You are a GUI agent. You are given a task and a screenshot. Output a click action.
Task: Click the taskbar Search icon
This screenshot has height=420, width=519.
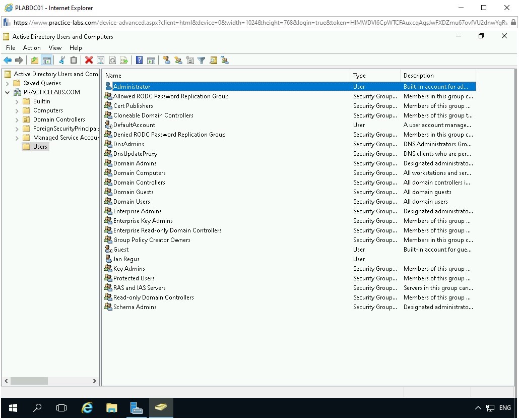tap(37, 408)
